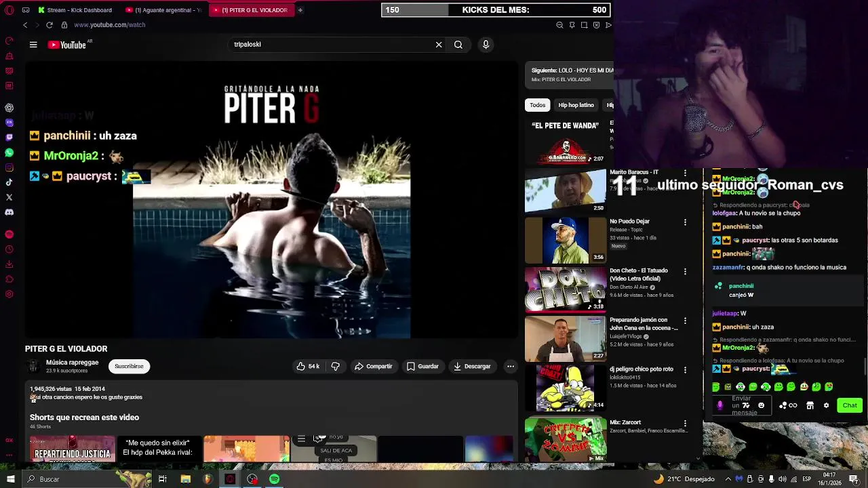This screenshot has height=488, width=868.
Task: Open the weather widget 21°C Despejado
Action: click(684, 479)
